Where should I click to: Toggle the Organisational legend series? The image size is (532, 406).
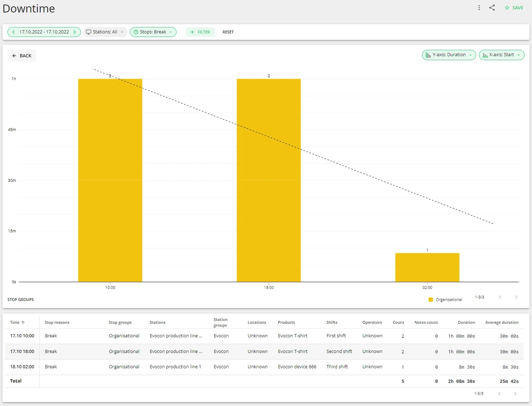click(x=445, y=300)
